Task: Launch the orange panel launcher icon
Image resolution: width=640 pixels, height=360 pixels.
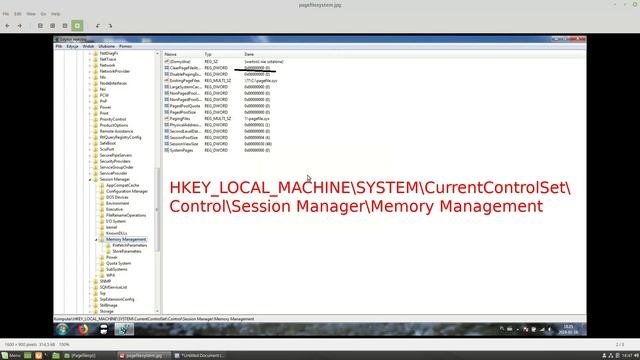Action: coord(38,356)
